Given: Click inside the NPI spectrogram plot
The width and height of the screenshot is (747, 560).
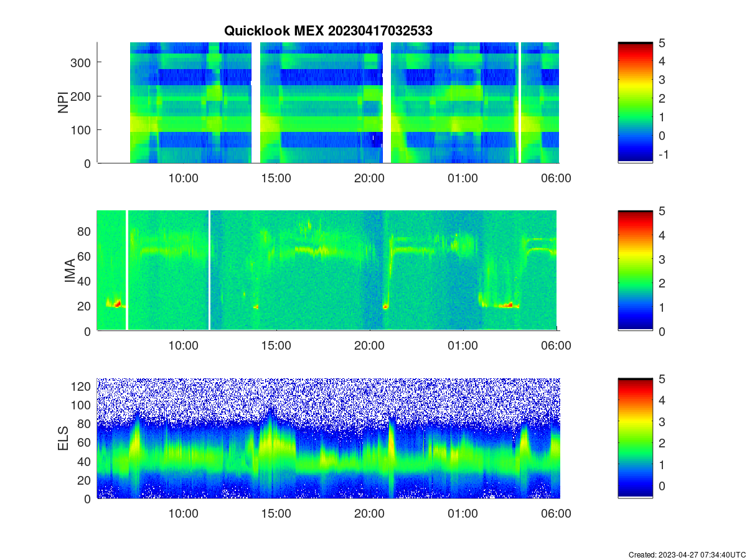Looking at the screenshot, I should 328,103.
